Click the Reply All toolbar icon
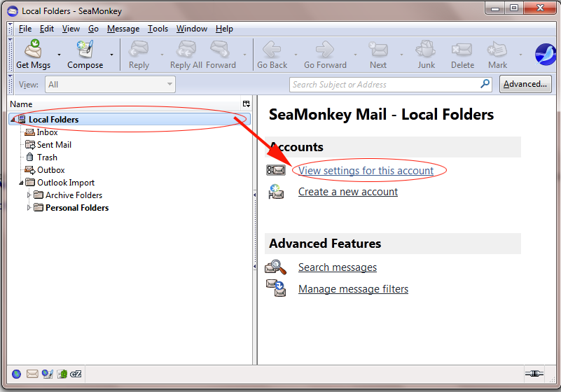 pyautogui.click(x=186, y=49)
